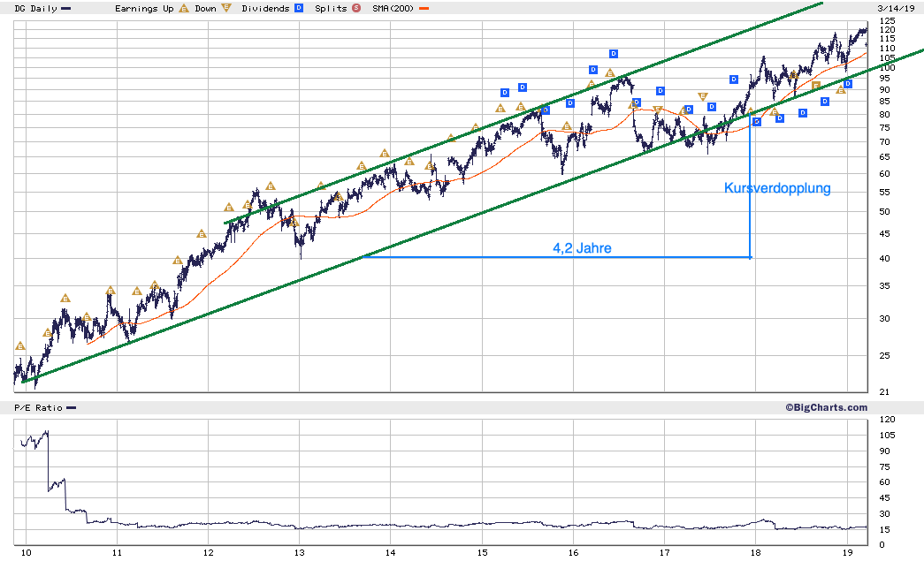Click the year 10 x-axis label
This screenshot has height=561, width=924.
point(26,553)
